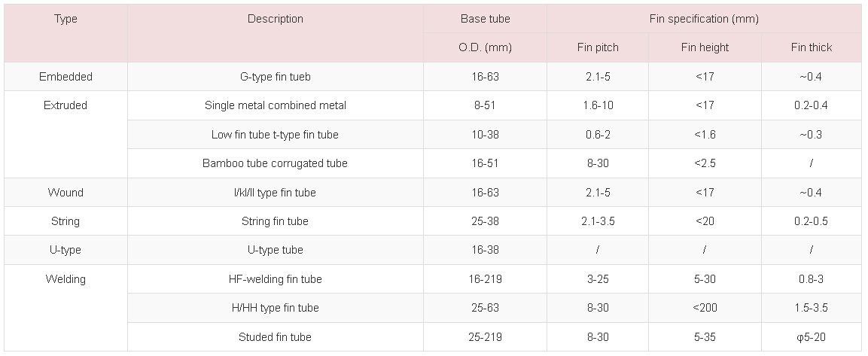Click the O.D. (mm) subheader
868x356 pixels.
pyautogui.click(x=486, y=47)
